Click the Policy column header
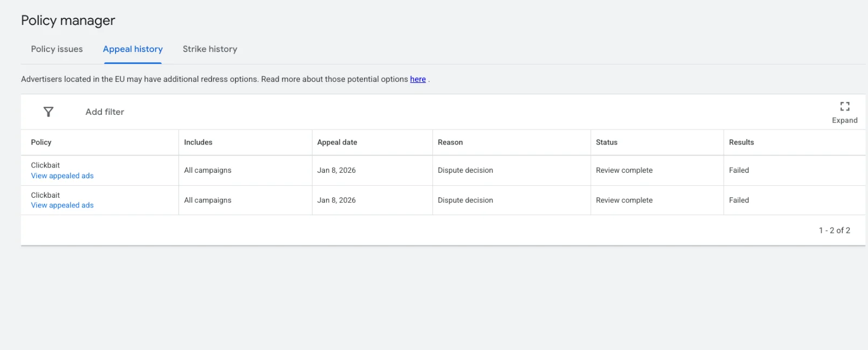The image size is (868, 350). click(x=41, y=142)
